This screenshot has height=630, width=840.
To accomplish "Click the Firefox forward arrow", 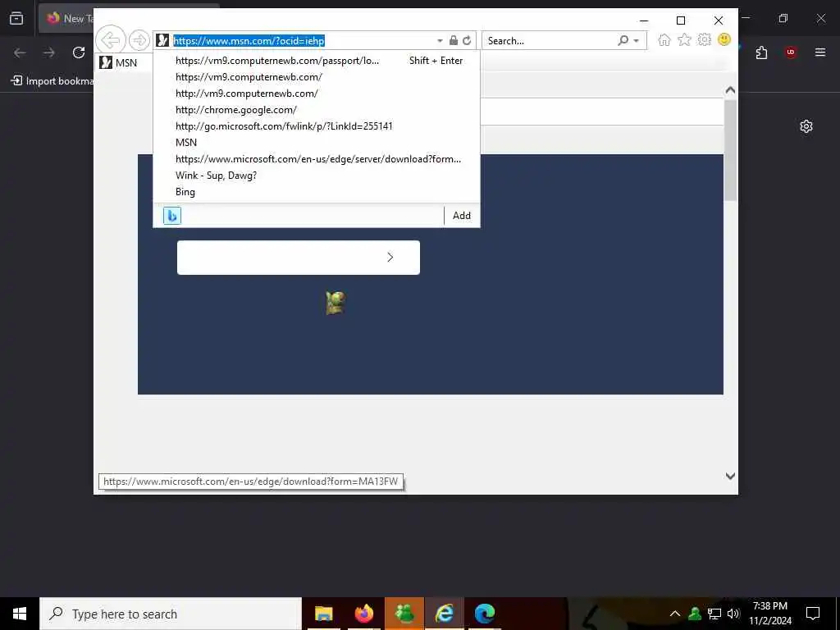I will click(49, 52).
